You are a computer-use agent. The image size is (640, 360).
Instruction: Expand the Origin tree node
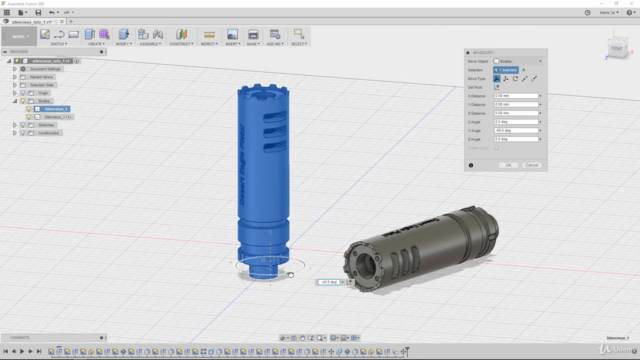(15, 93)
